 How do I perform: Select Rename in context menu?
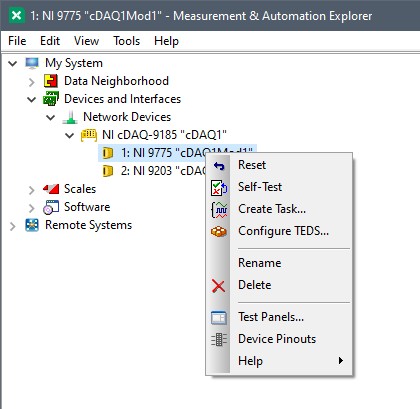[279, 263]
